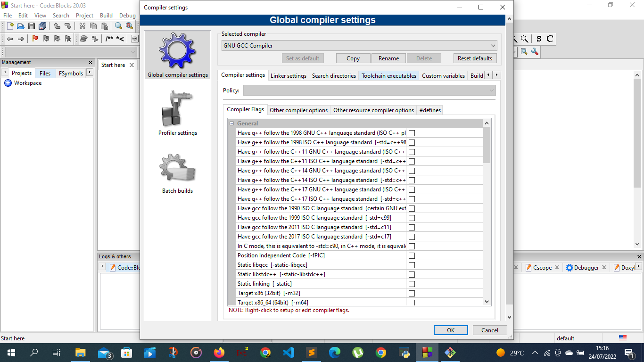Image resolution: width=644 pixels, height=362 pixels.
Task: Enable -std=c++98 ISO C++ checkbox
Action: pos(412,142)
